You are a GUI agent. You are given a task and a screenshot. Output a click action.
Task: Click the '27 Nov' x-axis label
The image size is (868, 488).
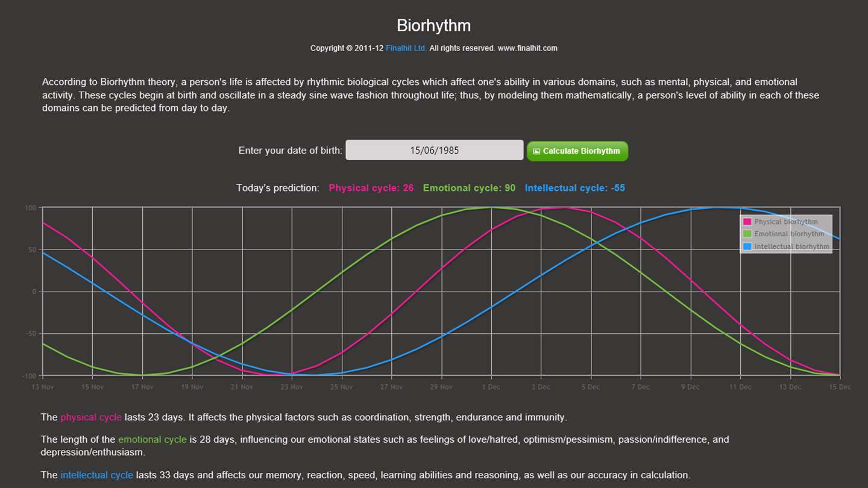coord(392,387)
